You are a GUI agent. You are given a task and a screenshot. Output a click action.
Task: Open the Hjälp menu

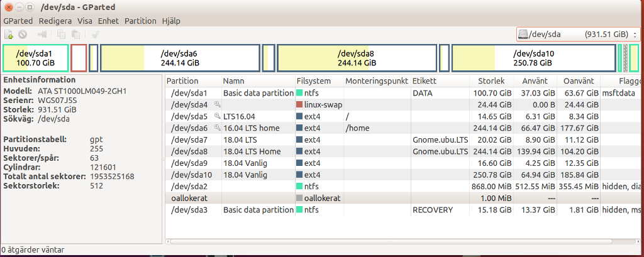(x=171, y=21)
